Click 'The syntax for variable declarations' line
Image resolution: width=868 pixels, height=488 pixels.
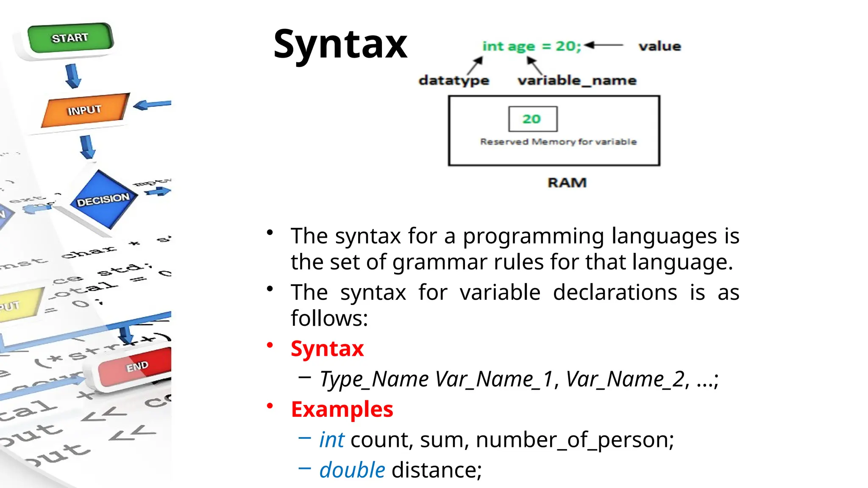(x=515, y=292)
